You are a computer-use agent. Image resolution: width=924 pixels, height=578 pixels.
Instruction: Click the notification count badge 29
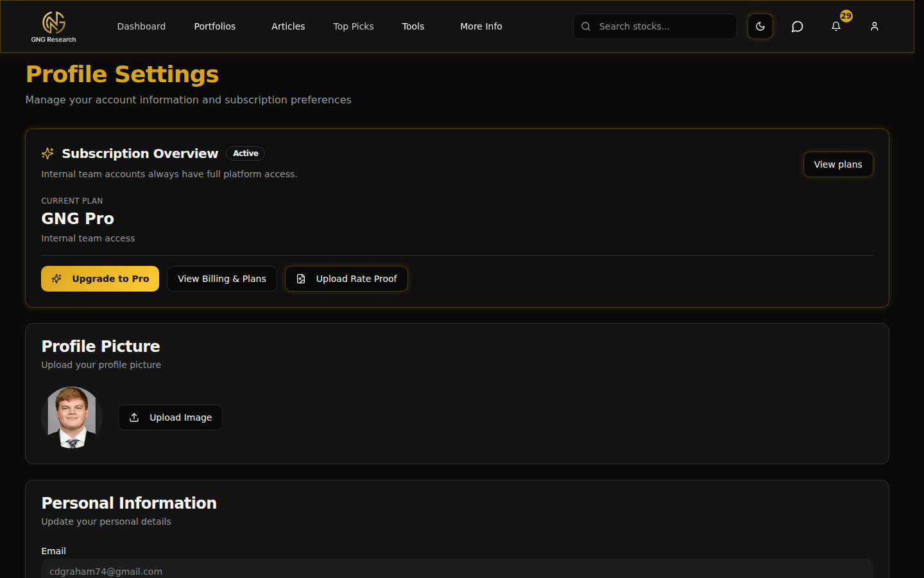(846, 16)
